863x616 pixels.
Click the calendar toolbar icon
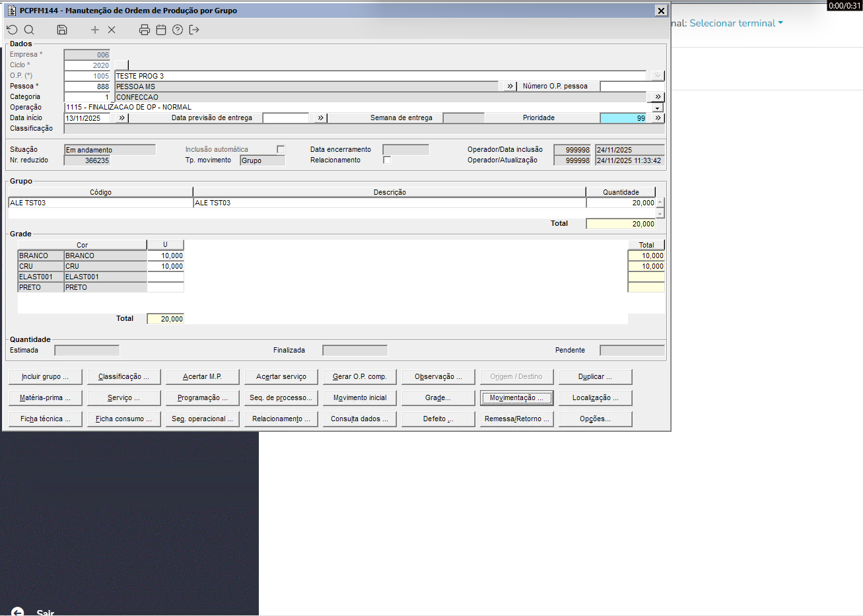161,30
